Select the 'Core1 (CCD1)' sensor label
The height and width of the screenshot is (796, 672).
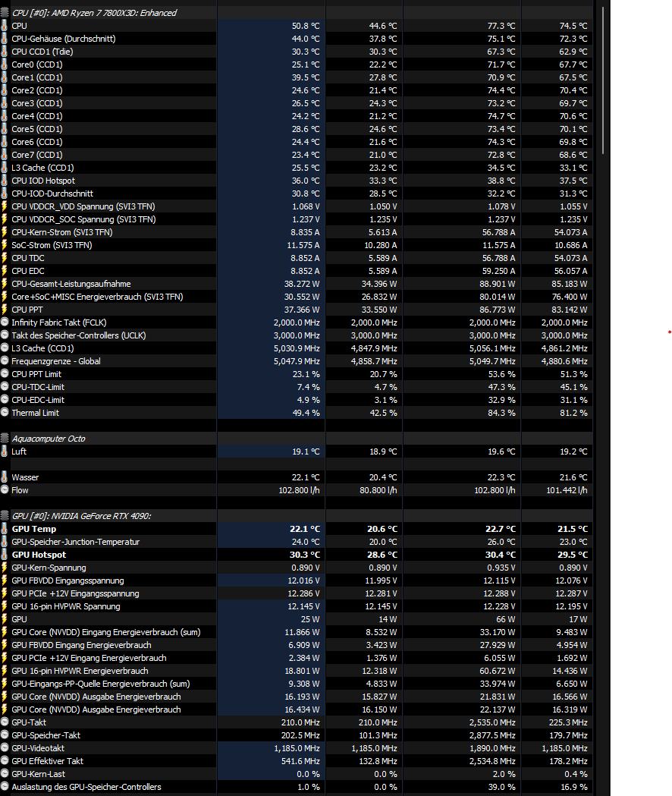(37, 77)
